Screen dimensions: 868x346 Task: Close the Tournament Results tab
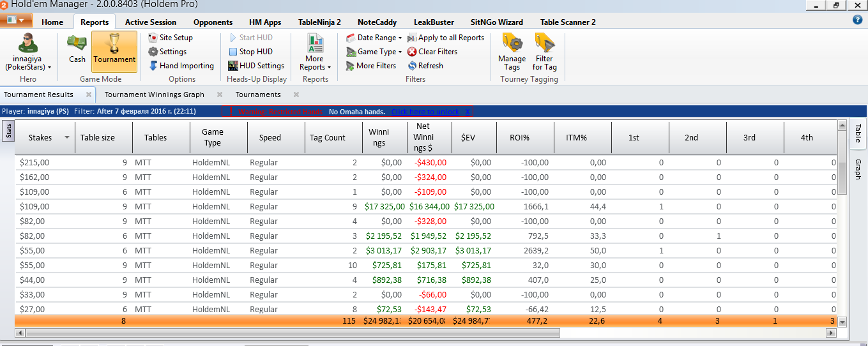point(89,94)
